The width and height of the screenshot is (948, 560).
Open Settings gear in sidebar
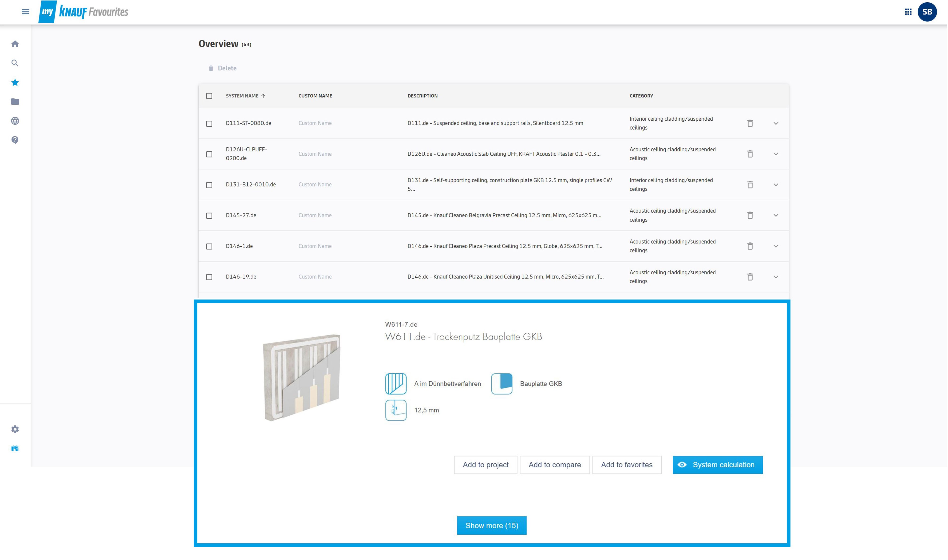click(x=15, y=430)
